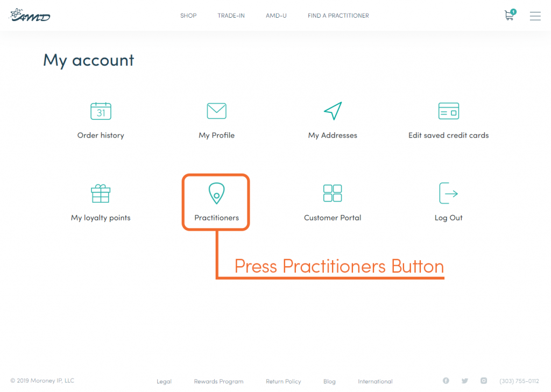Screen dimensions: 551x392
Task: Open the Twitter footer icon
Action: (x=465, y=381)
